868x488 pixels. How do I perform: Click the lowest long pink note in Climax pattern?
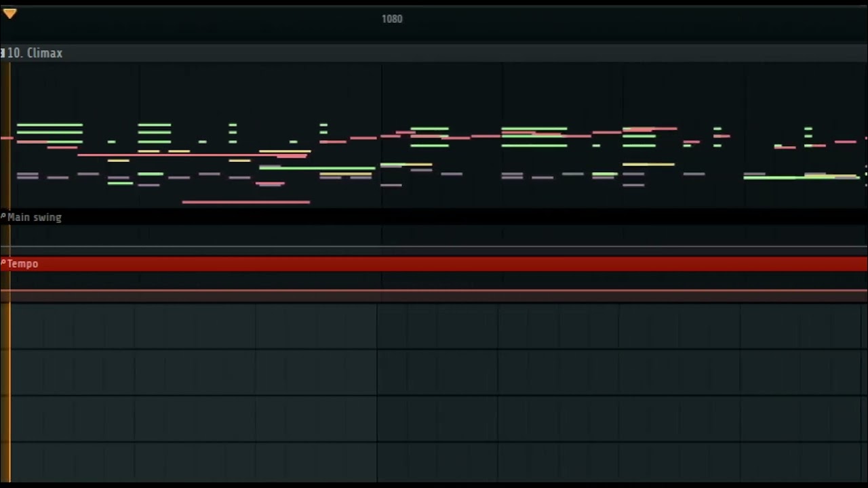coord(246,202)
